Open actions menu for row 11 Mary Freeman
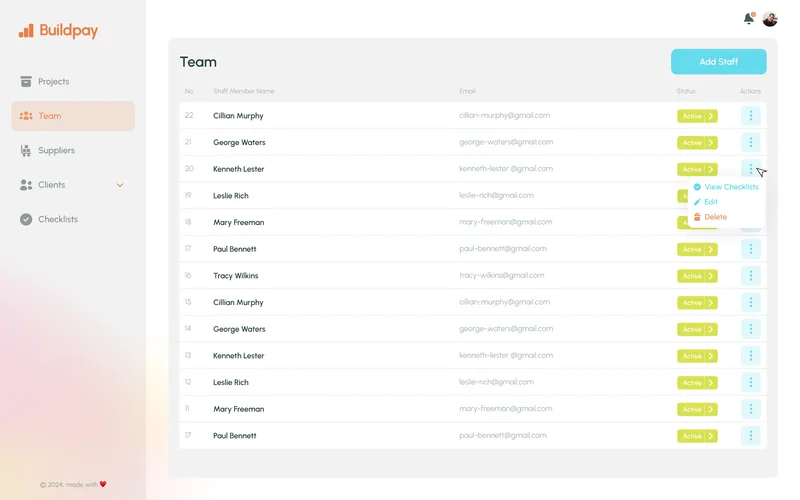This screenshot has width=800, height=500. coord(751,409)
